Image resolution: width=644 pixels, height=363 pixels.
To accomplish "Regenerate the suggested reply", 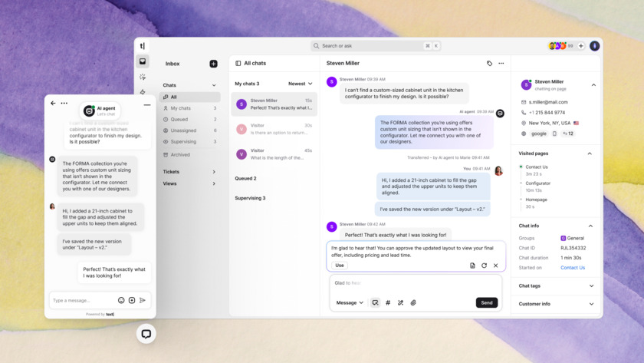I will tap(485, 266).
